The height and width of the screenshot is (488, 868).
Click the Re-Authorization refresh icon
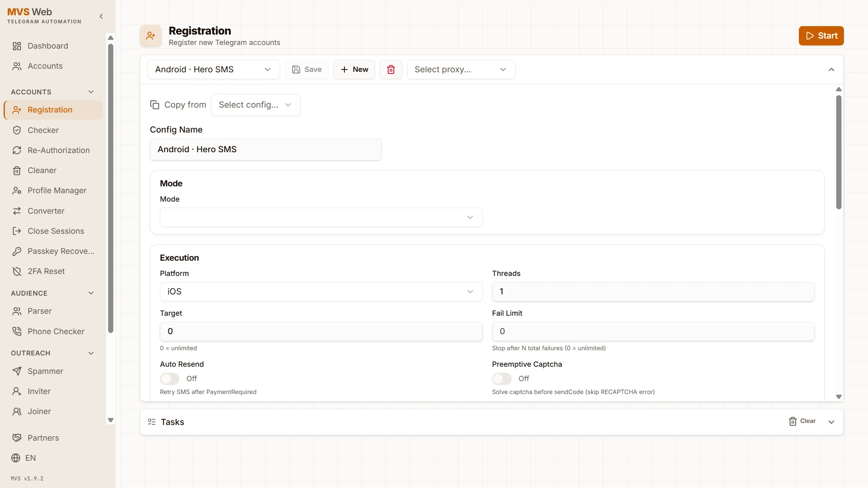(x=17, y=150)
